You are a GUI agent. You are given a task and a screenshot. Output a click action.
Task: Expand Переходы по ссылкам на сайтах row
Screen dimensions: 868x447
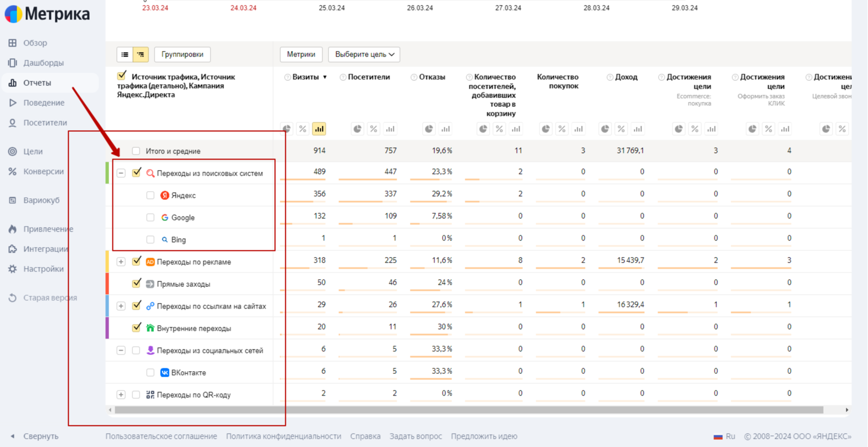pos(121,306)
